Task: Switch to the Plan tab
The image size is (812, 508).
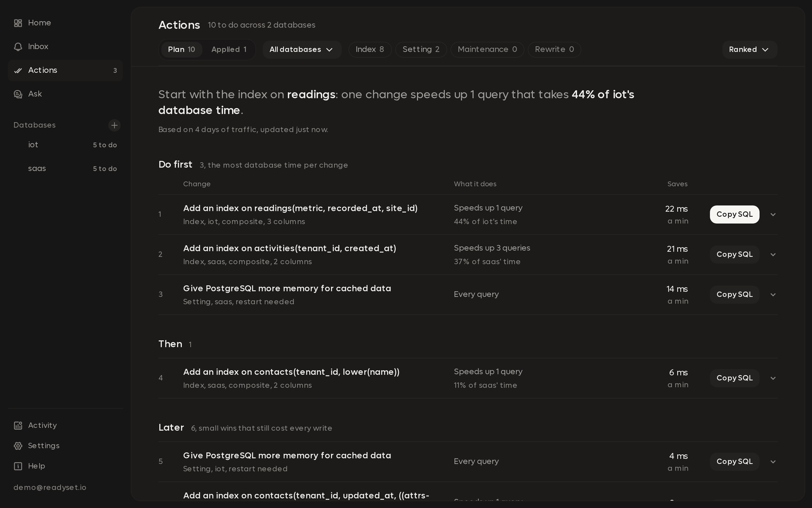Action: click(x=181, y=50)
